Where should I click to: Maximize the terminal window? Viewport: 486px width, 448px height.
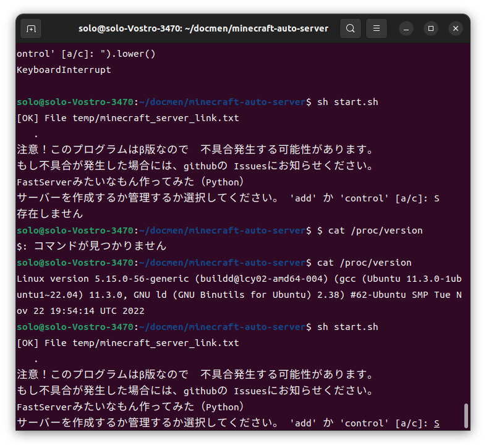431,29
